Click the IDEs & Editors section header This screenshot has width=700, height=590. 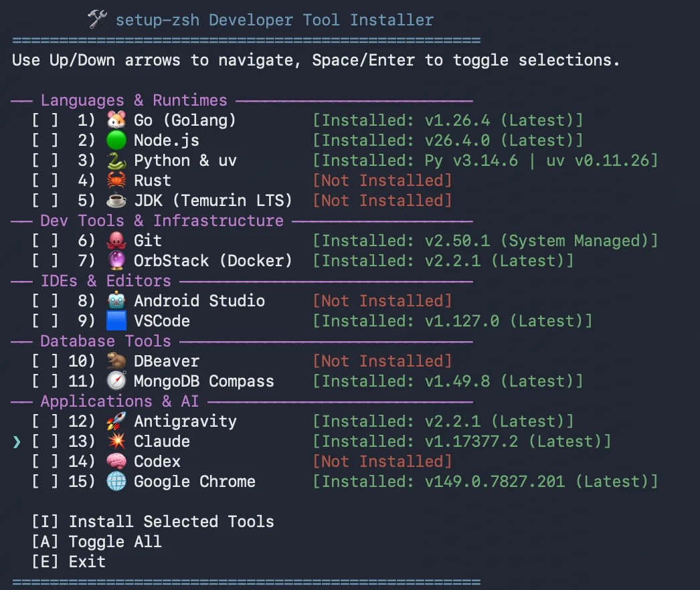(106, 281)
